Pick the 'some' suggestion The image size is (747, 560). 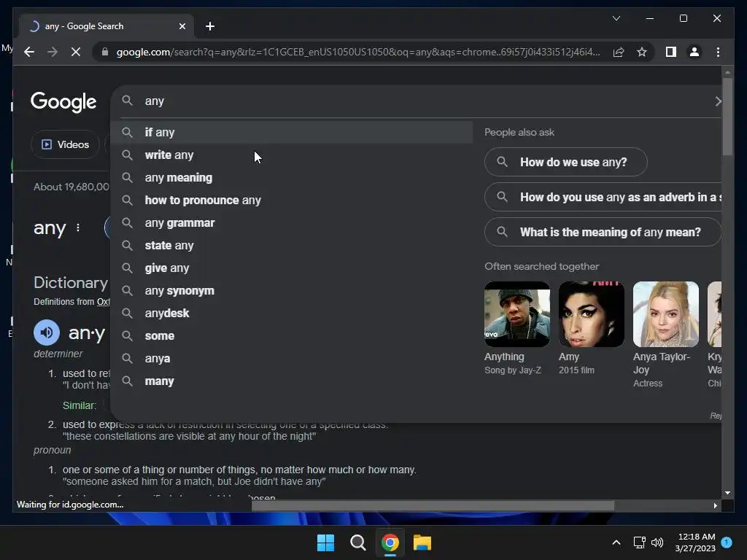click(292, 335)
